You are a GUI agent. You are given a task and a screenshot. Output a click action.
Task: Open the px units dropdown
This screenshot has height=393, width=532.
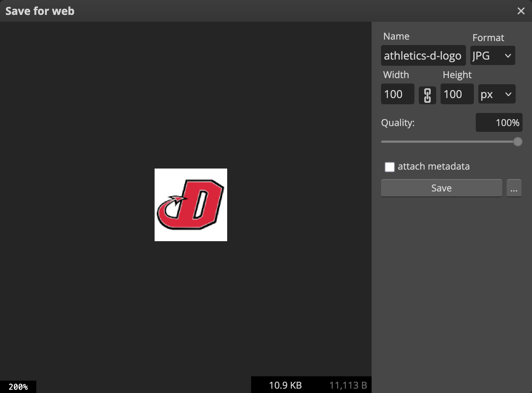pos(496,94)
